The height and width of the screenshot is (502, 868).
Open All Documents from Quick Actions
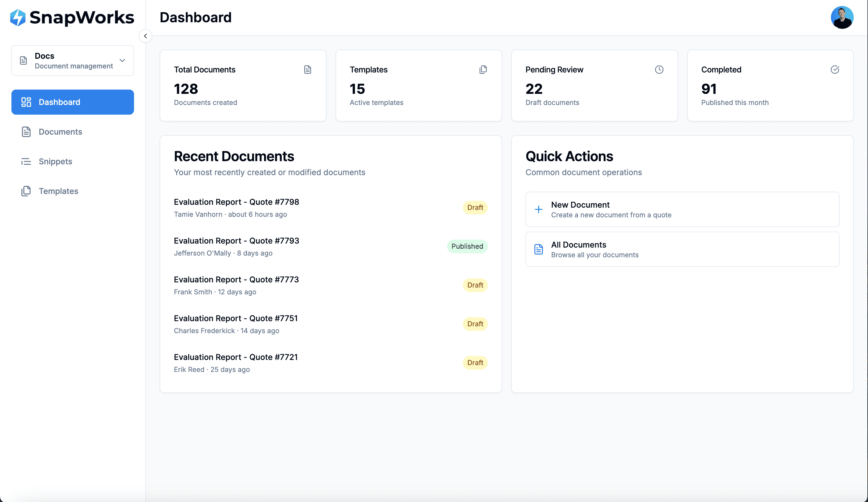pos(682,249)
